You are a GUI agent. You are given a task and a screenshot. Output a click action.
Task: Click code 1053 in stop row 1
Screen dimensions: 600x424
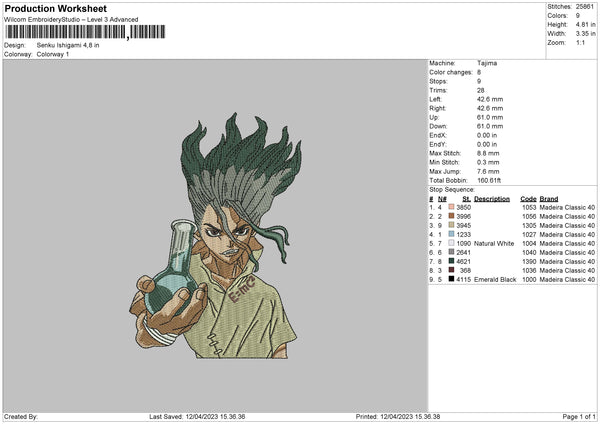coord(529,207)
